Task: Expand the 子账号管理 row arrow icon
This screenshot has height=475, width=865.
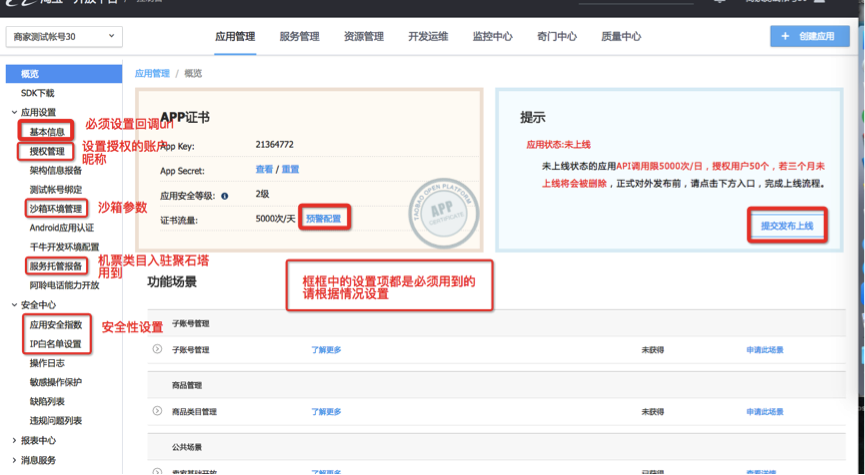Action: (x=157, y=349)
